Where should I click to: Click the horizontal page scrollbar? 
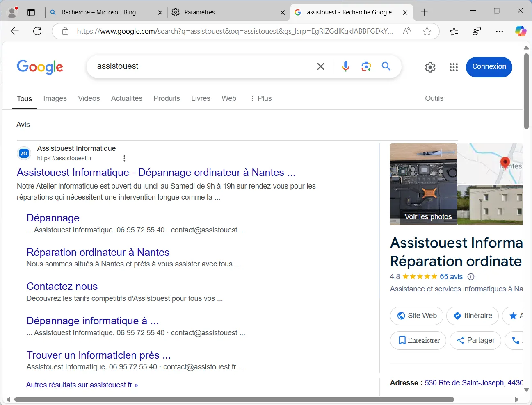234,399
